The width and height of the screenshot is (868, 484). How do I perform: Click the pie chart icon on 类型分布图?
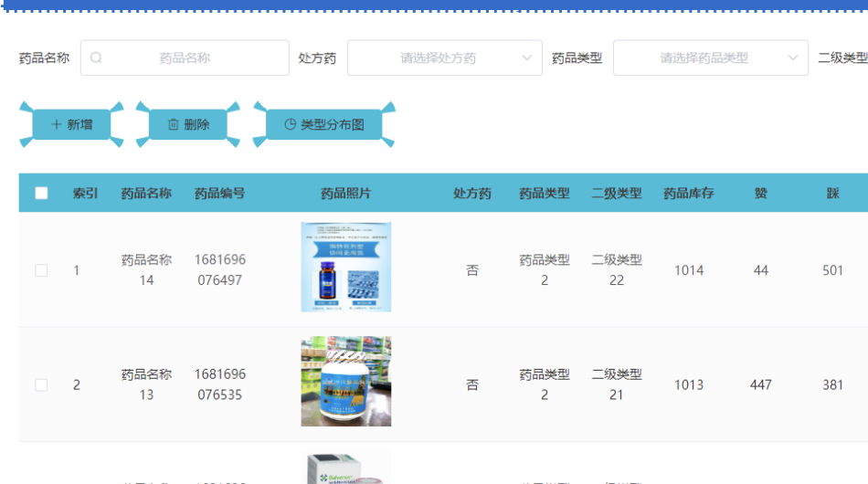coord(291,124)
